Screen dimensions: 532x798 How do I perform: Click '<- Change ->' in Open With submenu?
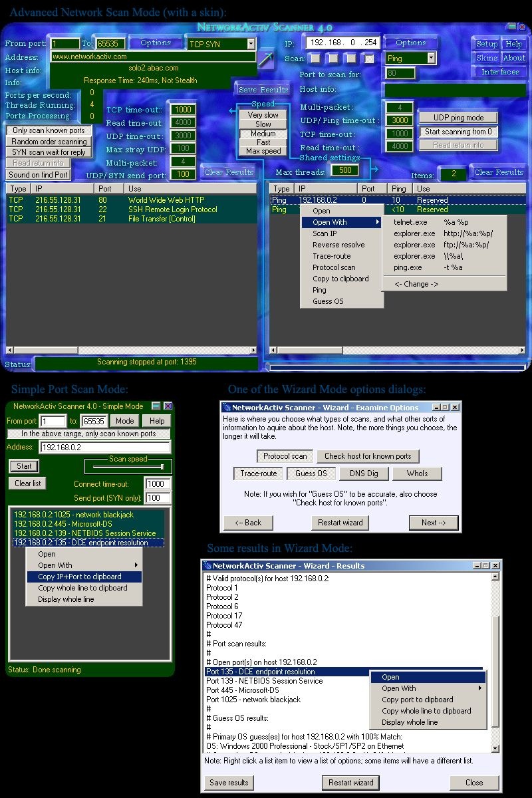pos(445,284)
